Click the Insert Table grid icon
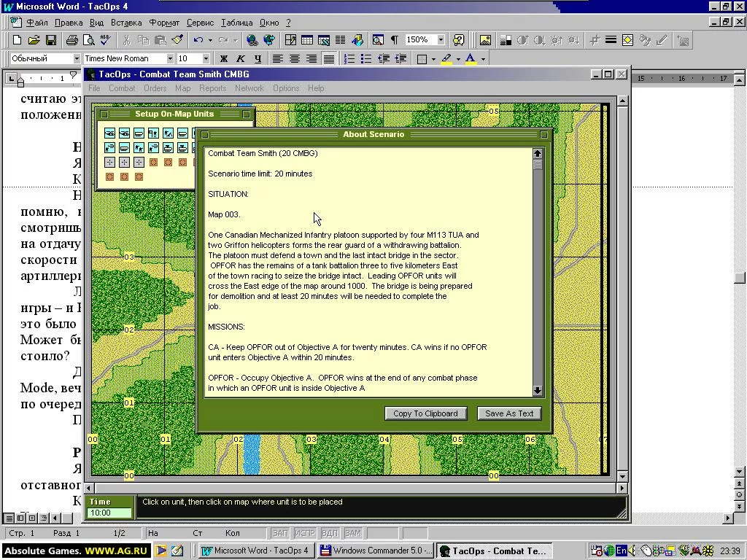The image size is (747, 560). 307,40
